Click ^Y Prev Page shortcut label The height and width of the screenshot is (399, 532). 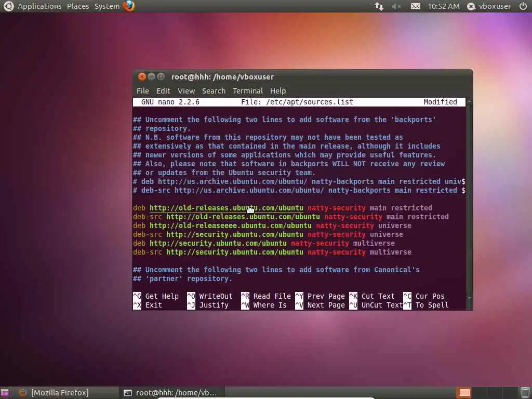(x=320, y=296)
